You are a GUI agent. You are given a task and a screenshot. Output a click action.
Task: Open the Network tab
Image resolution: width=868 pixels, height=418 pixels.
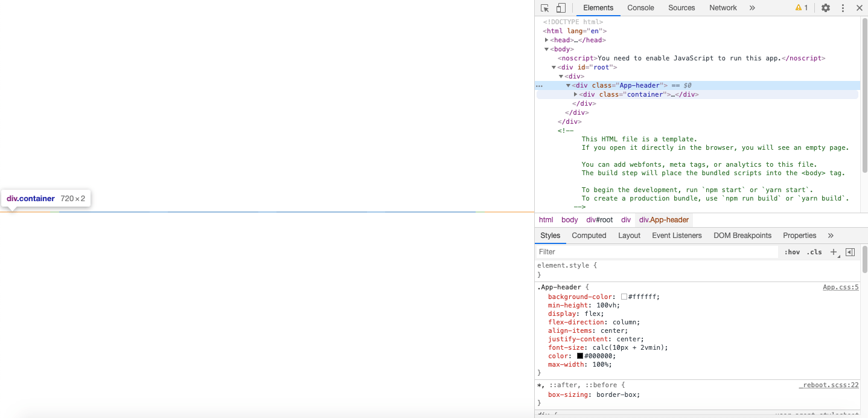pos(723,8)
